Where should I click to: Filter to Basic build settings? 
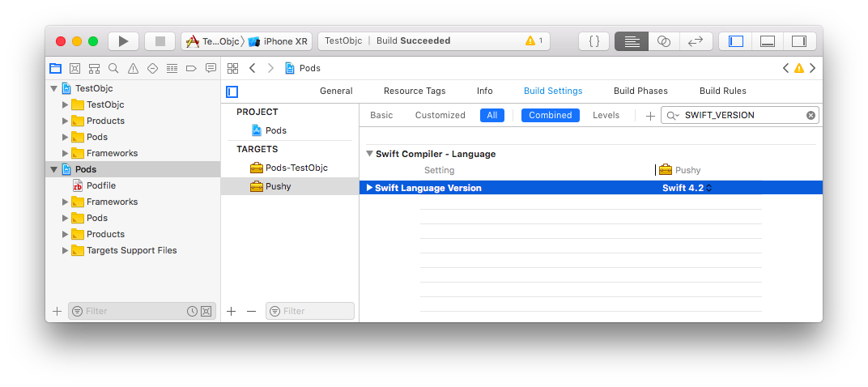(x=381, y=115)
